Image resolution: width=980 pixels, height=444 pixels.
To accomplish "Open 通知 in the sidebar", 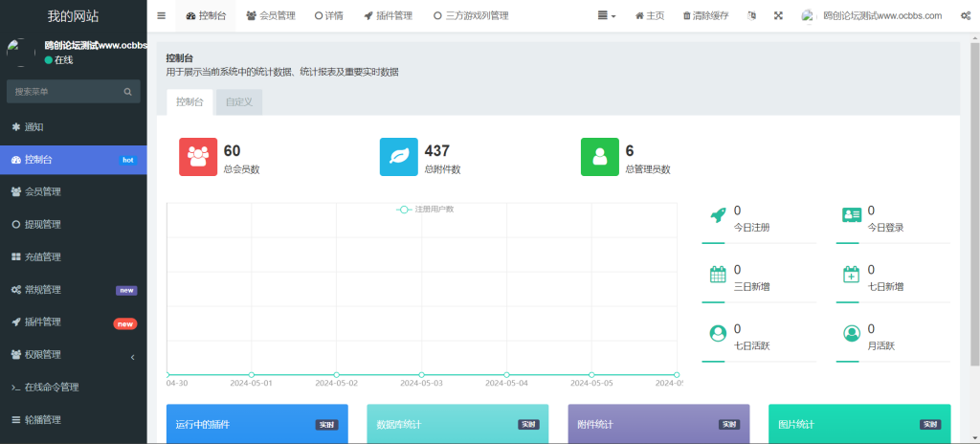I will [x=73, y=127].
